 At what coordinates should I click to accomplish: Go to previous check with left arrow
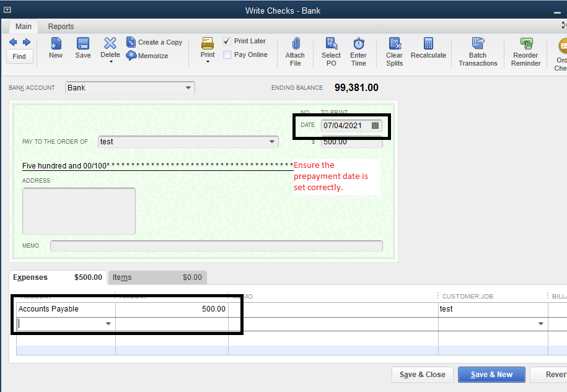pos(13,42)
